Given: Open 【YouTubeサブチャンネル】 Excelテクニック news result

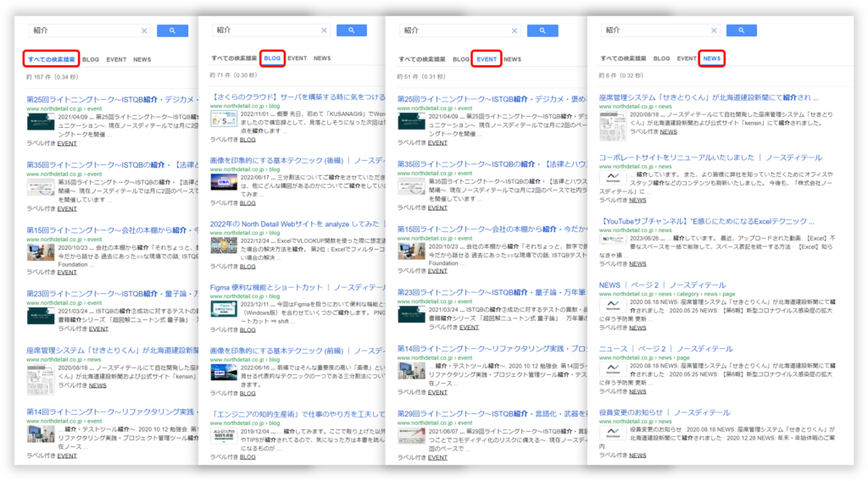Looking at the screenshot, I should point(706,221).
